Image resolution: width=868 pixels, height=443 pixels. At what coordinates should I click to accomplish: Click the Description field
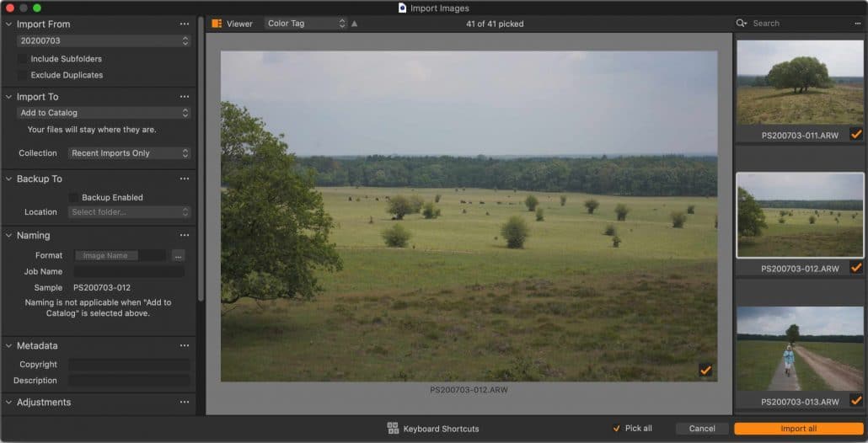point(129,381)
